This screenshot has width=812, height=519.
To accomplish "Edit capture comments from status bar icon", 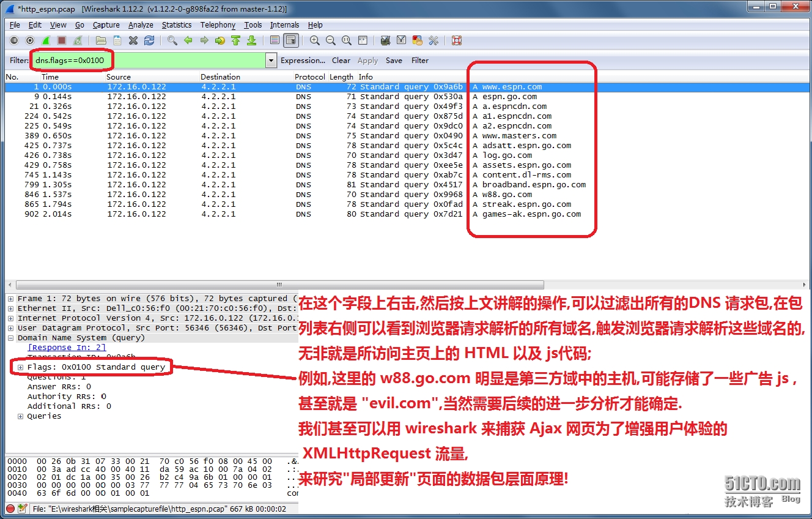I will [23, 509].
